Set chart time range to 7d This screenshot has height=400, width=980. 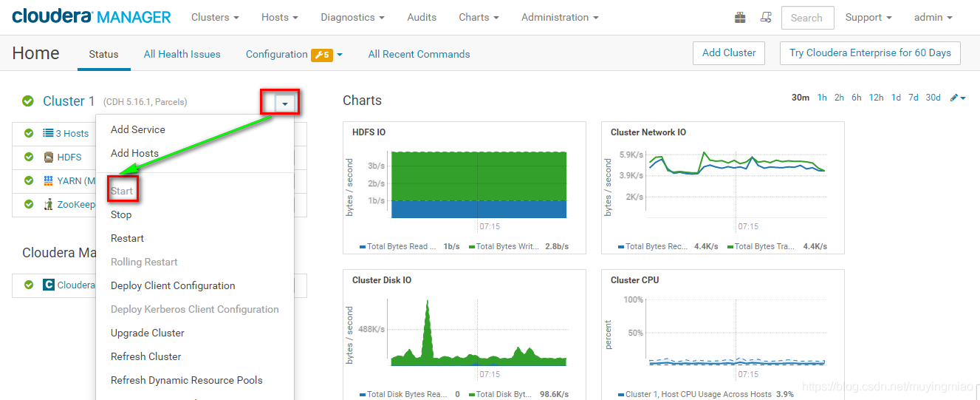point(914,98)
